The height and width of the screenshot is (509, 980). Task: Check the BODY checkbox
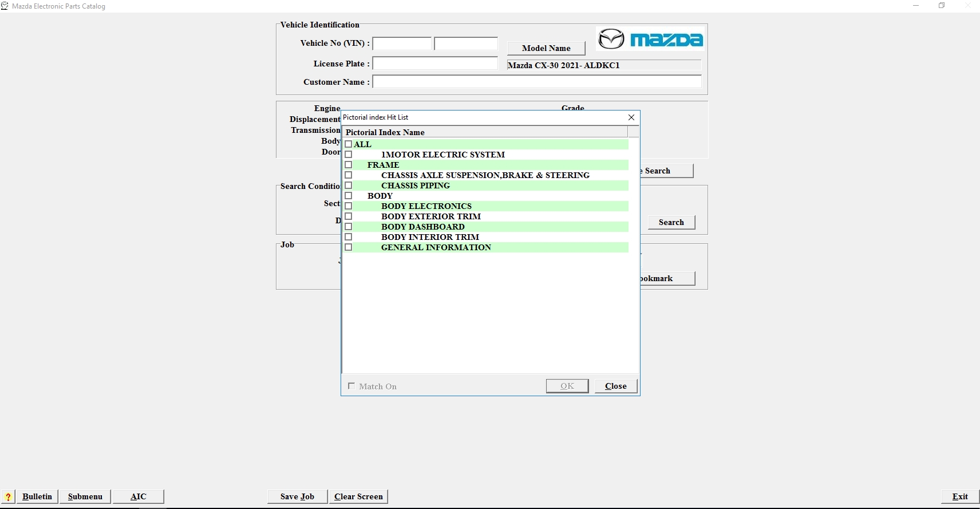pos(349,196)
